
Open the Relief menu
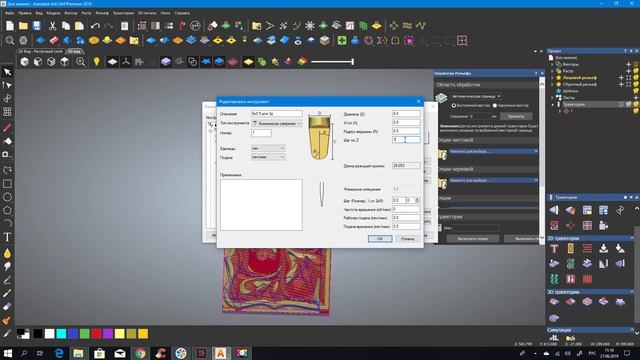(x=102, y=13)
